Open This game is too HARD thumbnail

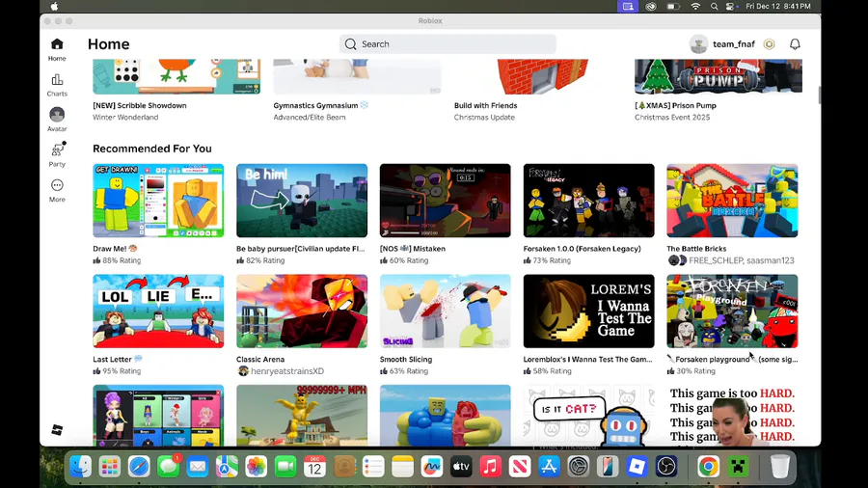tap(732, 416)
